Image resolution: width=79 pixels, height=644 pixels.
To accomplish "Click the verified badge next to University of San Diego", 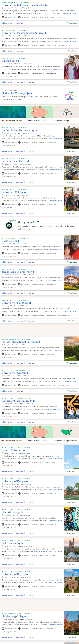I will click(30, 303).
